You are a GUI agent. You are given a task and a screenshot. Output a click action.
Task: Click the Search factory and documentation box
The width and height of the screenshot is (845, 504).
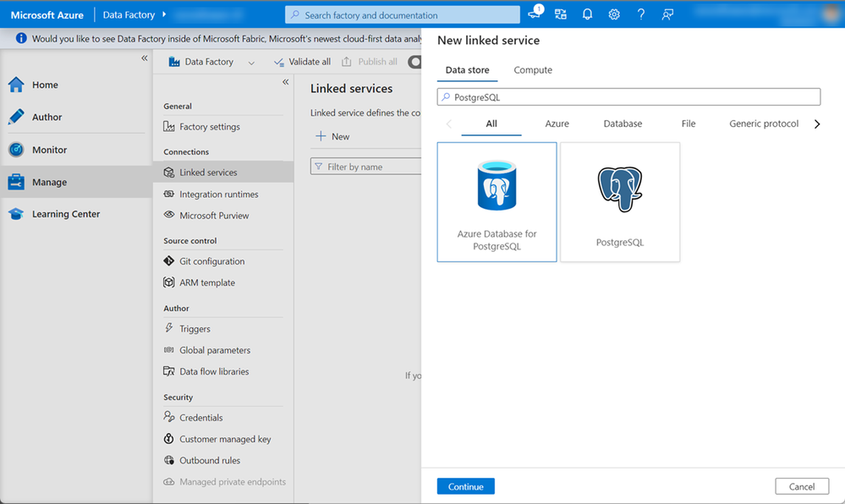tap(403, 15)
